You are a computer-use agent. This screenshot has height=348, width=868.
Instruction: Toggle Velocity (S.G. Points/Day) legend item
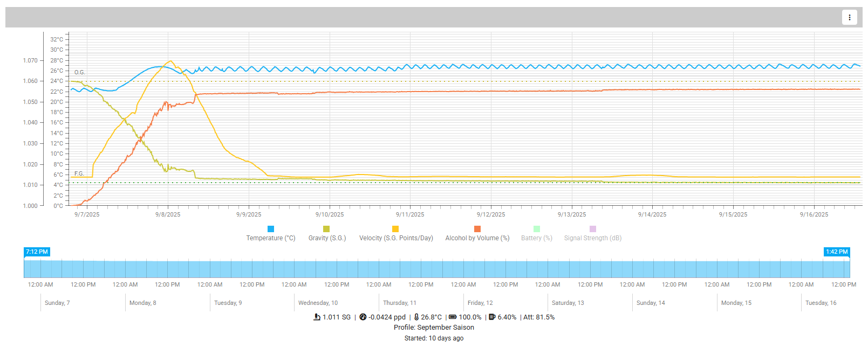point(396,238)
